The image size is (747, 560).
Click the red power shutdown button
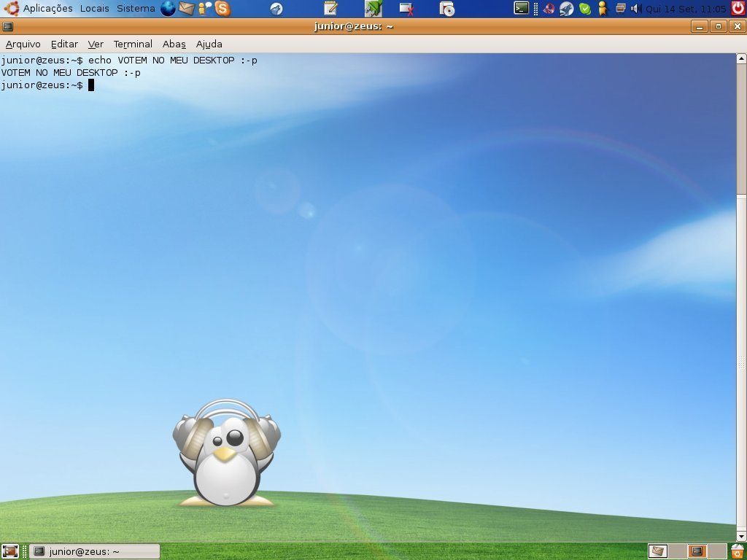click(x=738, y=9)
